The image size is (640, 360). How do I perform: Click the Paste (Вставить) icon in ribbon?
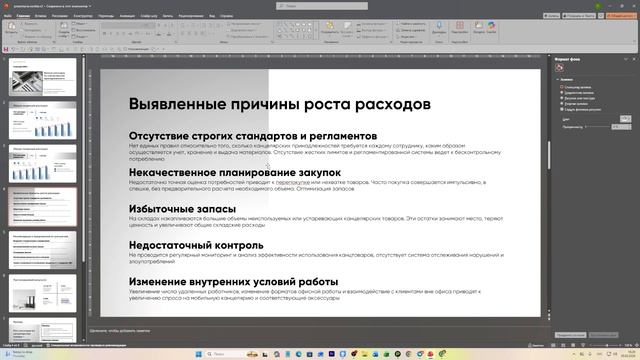[x=11, y=27]
